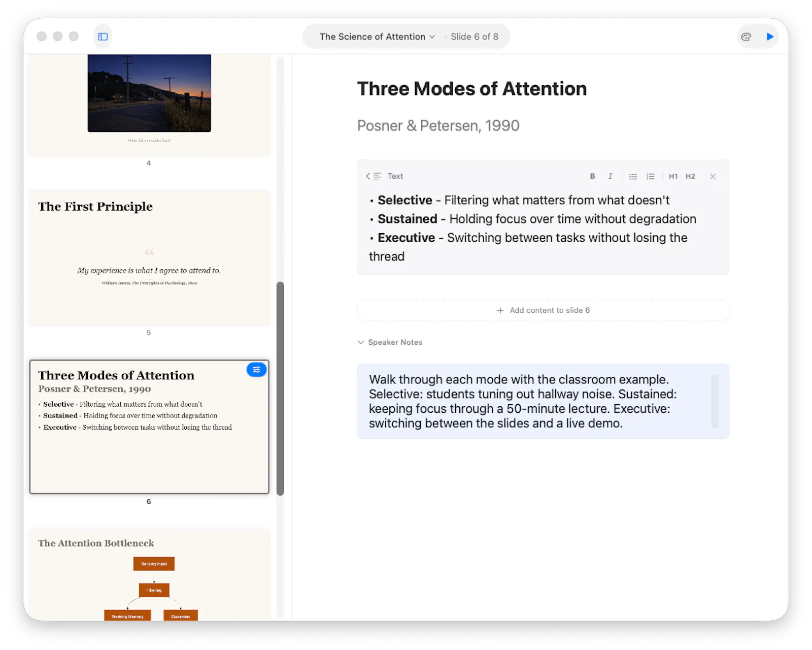This screenshot has width=812, height=650.
Task: Click the Text block type label
Action: click(395, 176)
